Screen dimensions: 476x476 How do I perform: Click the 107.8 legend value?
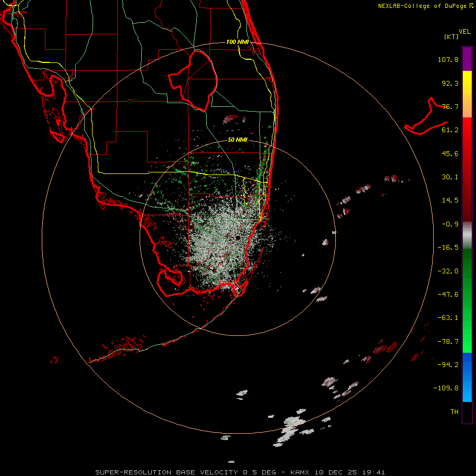click(448, 59)
